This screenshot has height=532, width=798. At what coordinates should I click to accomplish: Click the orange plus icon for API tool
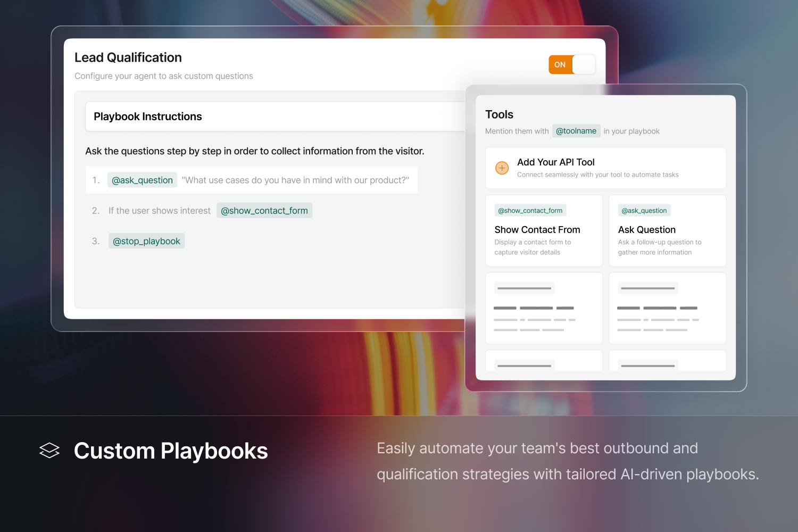[502, 168]
